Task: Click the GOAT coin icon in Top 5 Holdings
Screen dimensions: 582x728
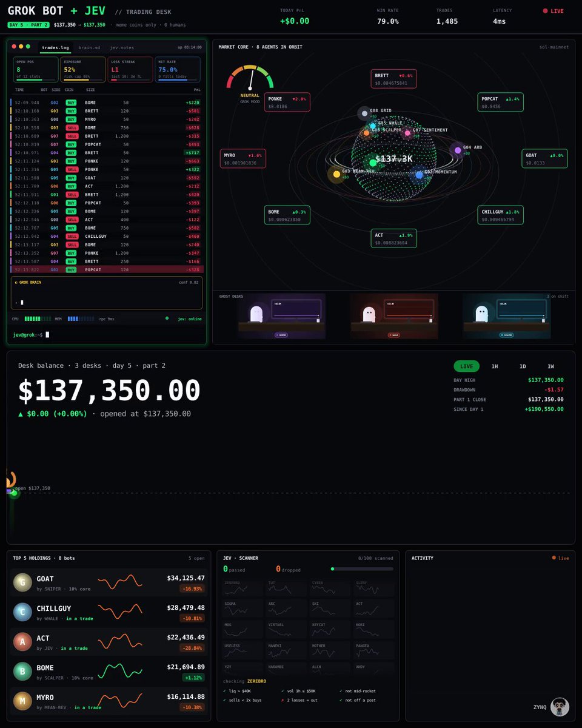Action: (22, 582)
